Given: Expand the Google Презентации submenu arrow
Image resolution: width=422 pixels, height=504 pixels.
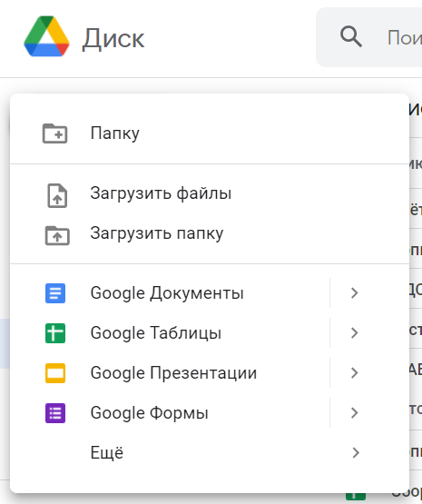Looking at the screenshot, I should click(x=355, y=373).
